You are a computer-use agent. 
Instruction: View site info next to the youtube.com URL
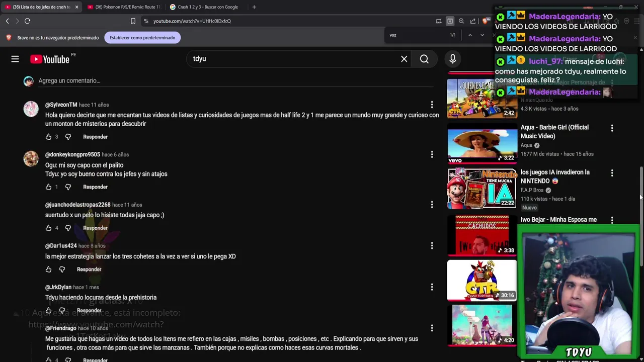(146, 21)
